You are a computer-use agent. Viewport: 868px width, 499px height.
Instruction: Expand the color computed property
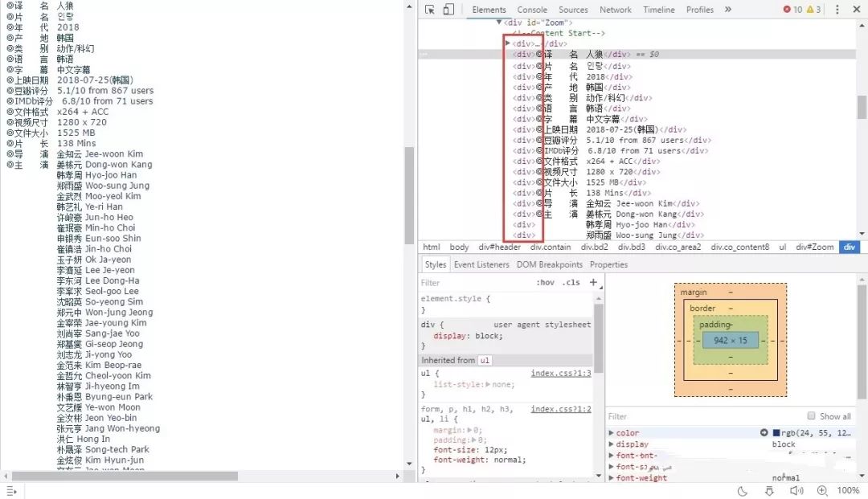click(x=611, y=432)
